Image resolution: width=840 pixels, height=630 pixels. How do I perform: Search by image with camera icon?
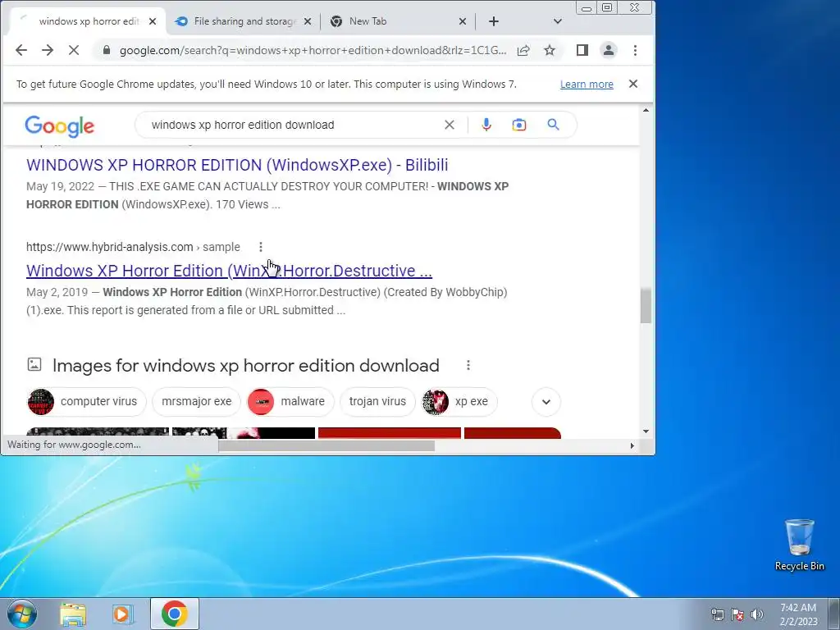coord(519,125)
